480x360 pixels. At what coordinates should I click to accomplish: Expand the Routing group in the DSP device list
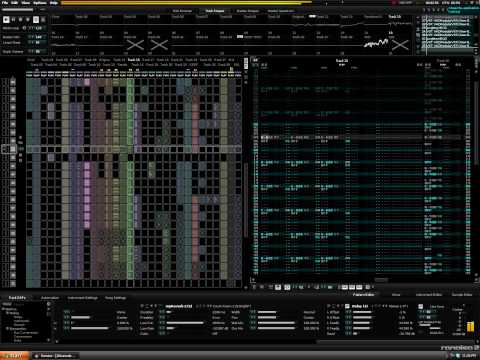coord(7,313)
